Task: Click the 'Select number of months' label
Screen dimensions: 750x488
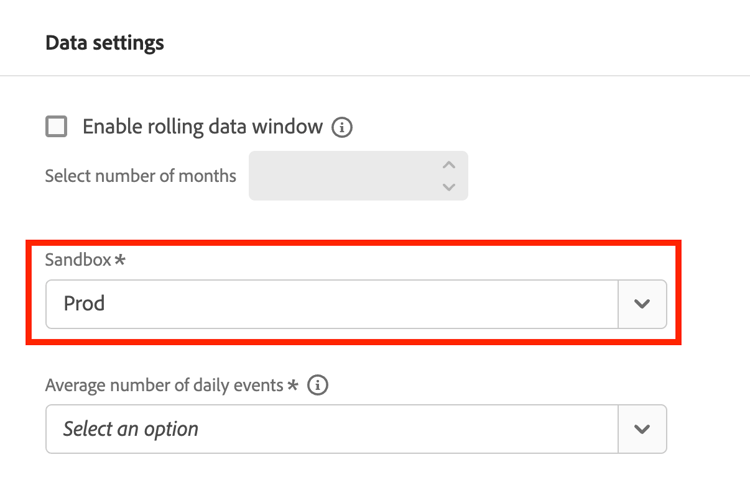Action: coord(141,176)
